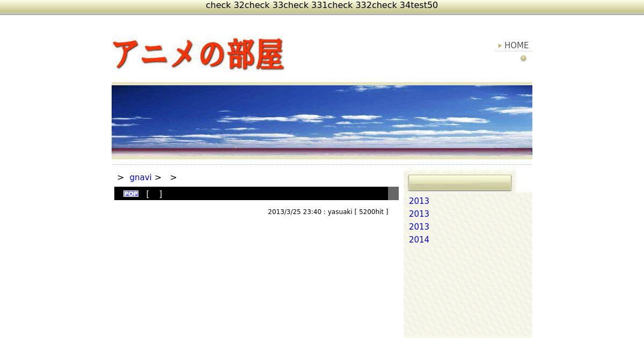The image size is (644, 338).
Task: Click the 'check 331' text in the top bar
Action: tap(306, 5)
